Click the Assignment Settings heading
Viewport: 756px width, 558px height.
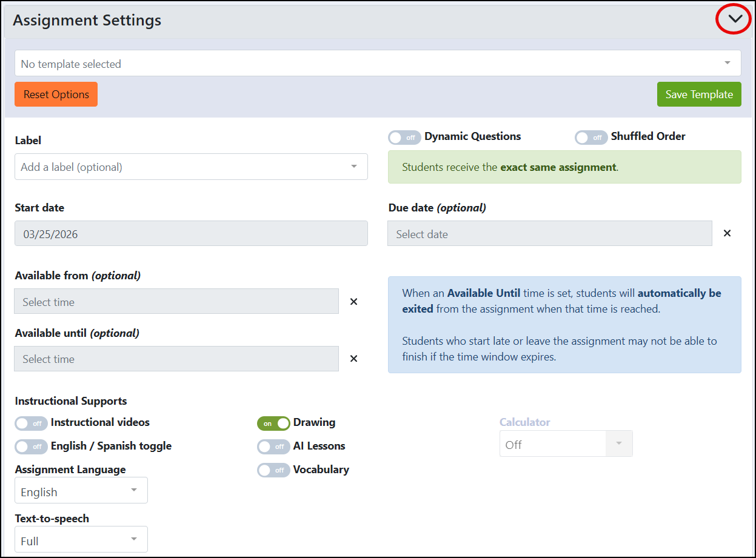(87, 20)
